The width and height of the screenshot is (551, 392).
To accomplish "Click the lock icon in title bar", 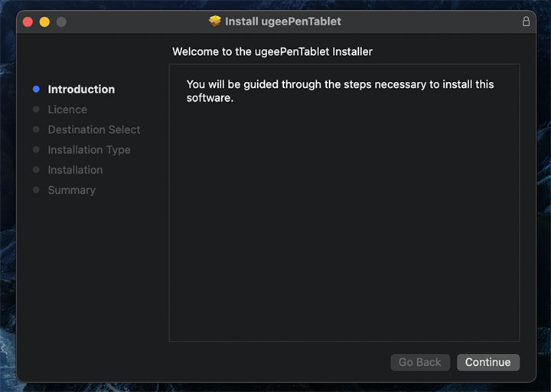I will pos(526,21).
